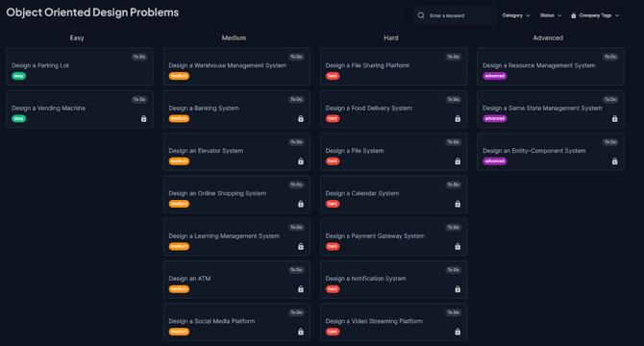Click the Easy column heading

click(x=77, y=37)
